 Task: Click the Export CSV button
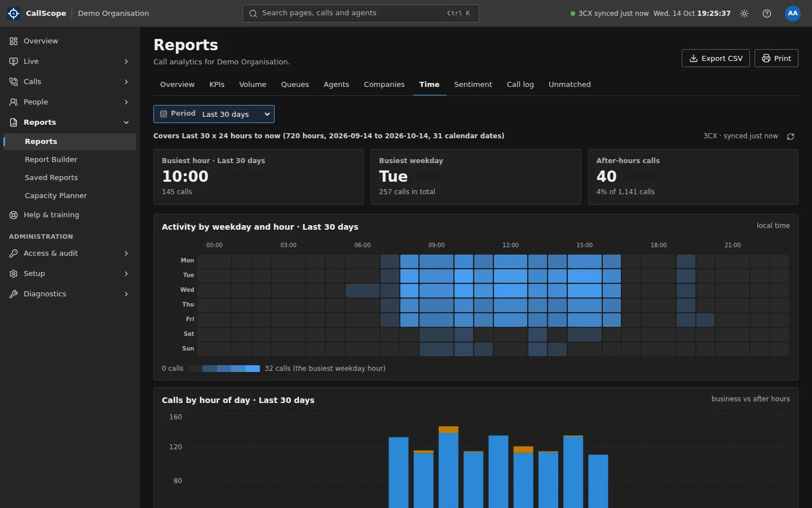point(716,58)
